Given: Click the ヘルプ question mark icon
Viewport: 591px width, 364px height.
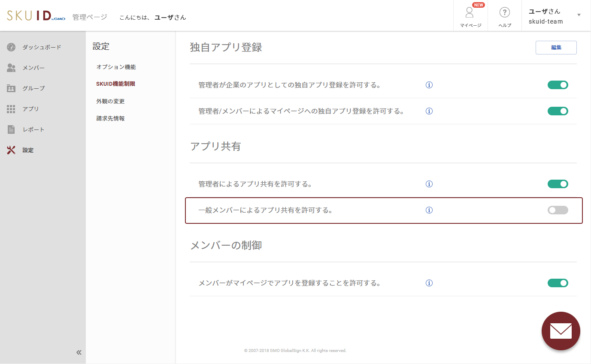Looking at the screenshot, I should coord(504,14).
